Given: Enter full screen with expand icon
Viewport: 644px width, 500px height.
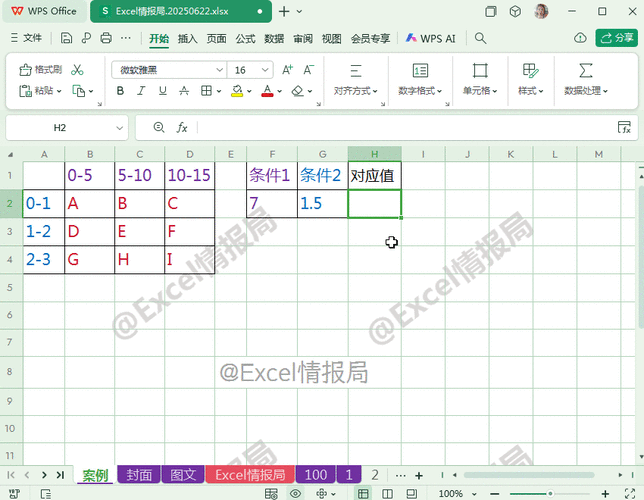Looking at the screenshot, I should [x=630, y=493].
